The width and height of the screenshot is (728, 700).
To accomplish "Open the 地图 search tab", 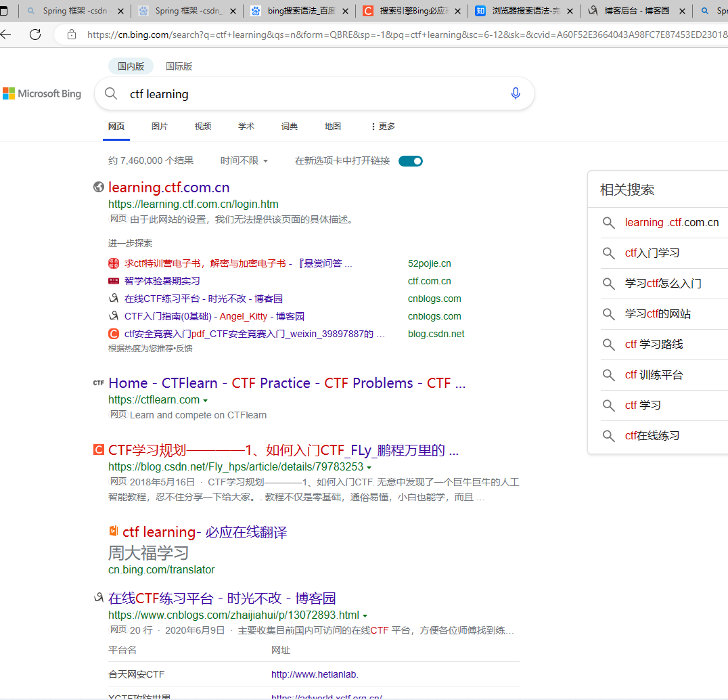I will pyautogui.click(x=332, y=127).
